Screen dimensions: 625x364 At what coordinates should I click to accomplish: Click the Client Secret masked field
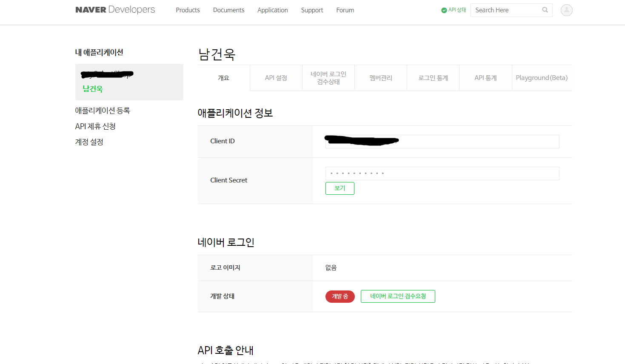pyautogui.click(x=442, y=173)
